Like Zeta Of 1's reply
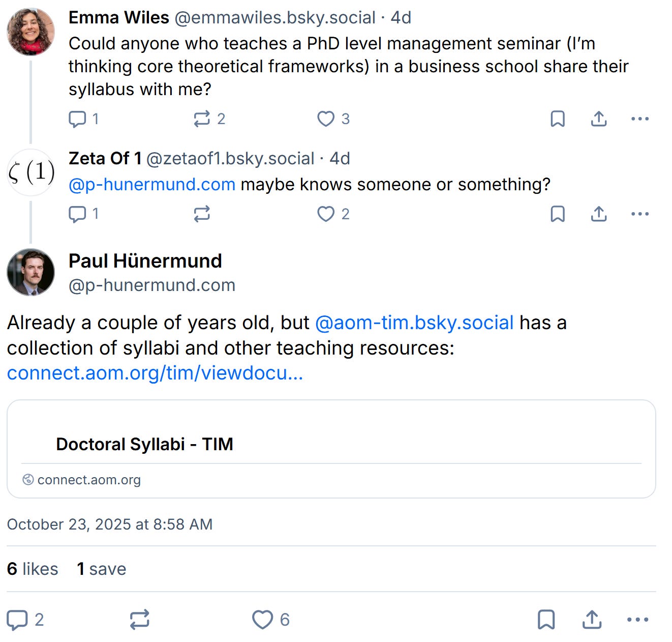The height and width of the screenshot is (642, 672). [326, 214]
